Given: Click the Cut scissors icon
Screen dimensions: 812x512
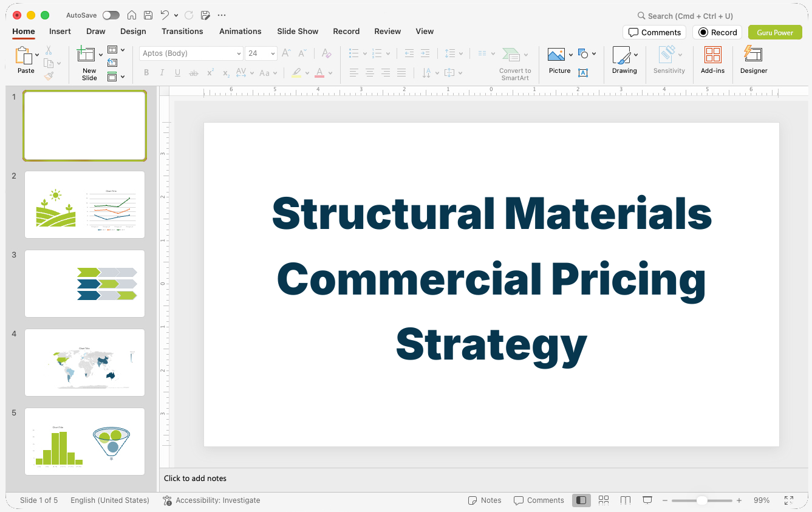Looking at the screenshot, I should (x=49, y=50).
